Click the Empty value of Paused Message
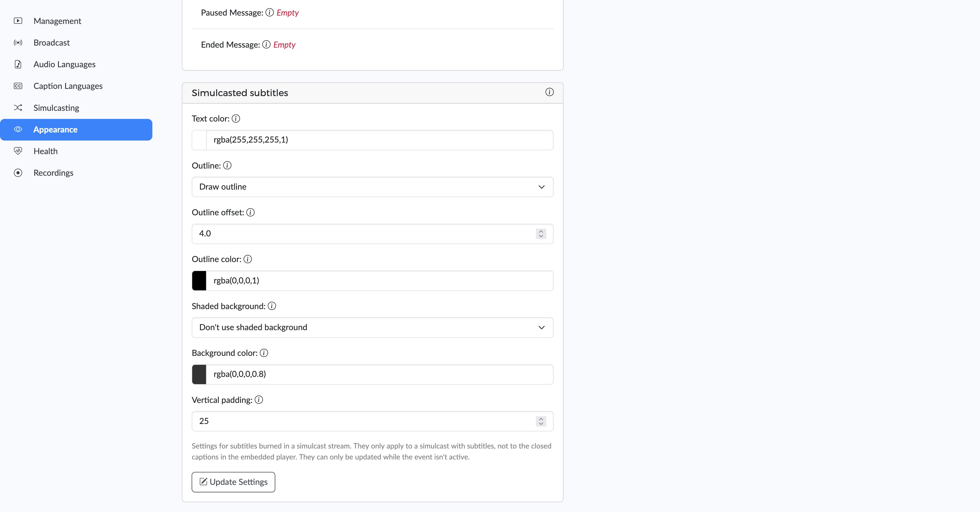This screenshot has height=512, width=980. 288,12
